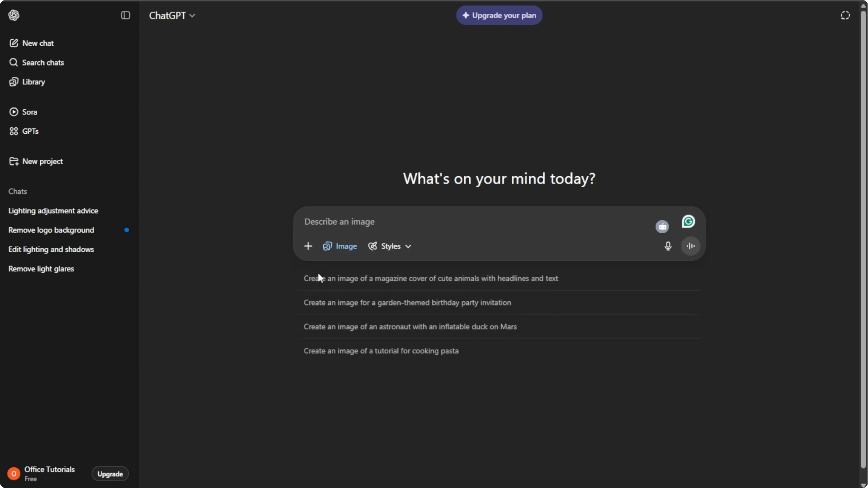Open the 'Remove logo background' chat
868x488 pixels.
tap(51, 230)
